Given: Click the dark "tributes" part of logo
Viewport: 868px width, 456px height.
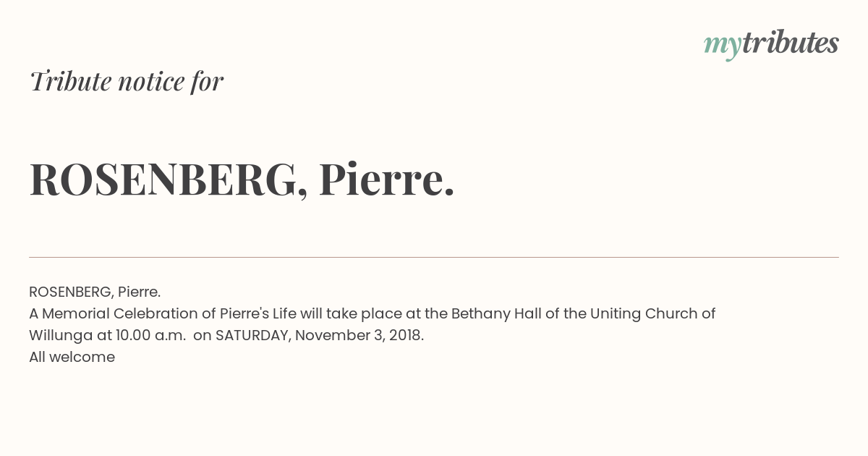Looking at the screenshot, I should (x=791, y=43).
